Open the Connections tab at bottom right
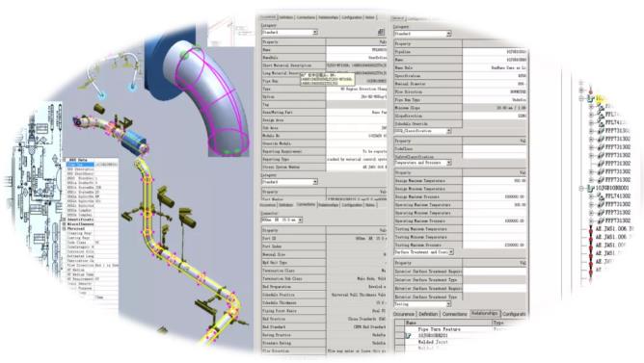This screenshot has width=644, height=363. click(x=455, y=314)
